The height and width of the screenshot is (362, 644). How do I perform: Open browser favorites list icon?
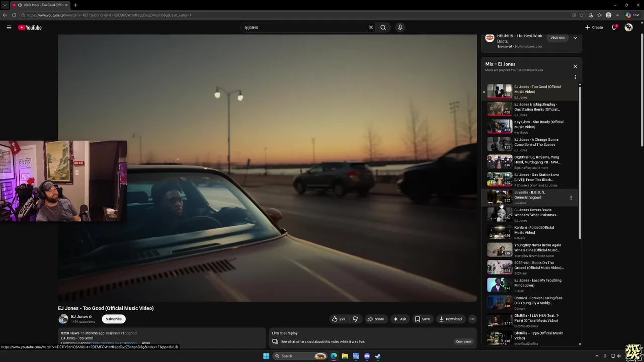pyautogui.click(x=599, y=15)
